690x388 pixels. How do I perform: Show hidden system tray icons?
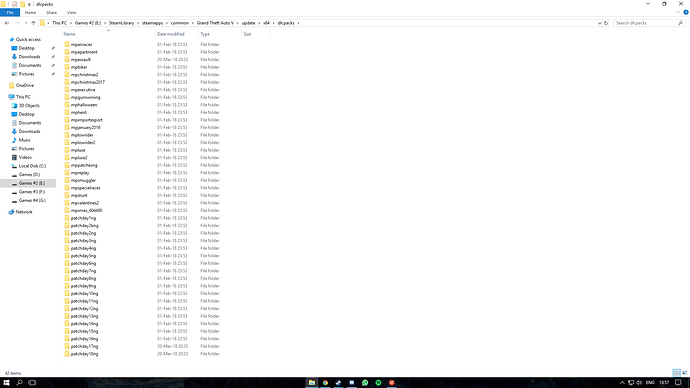pyautogui.click(x=622, y=383)
